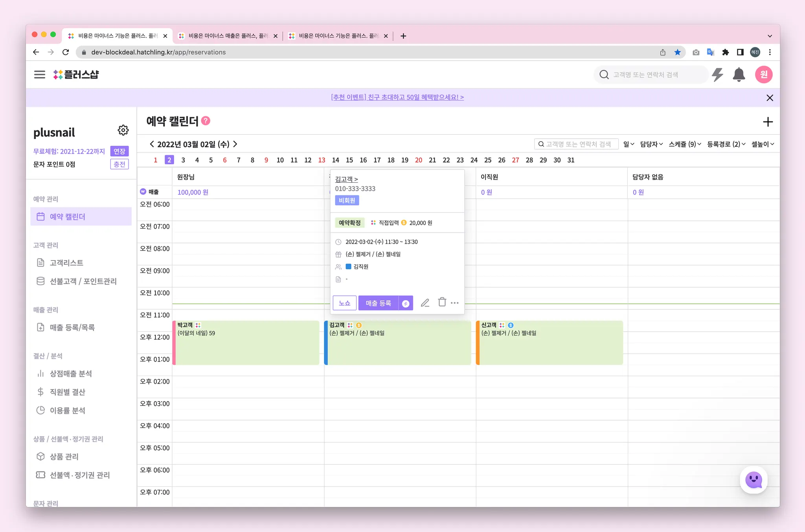The height and width of the screenshot is (532, 805).
Task: Select day 15 in the date strip
Action: click(349, 160)
